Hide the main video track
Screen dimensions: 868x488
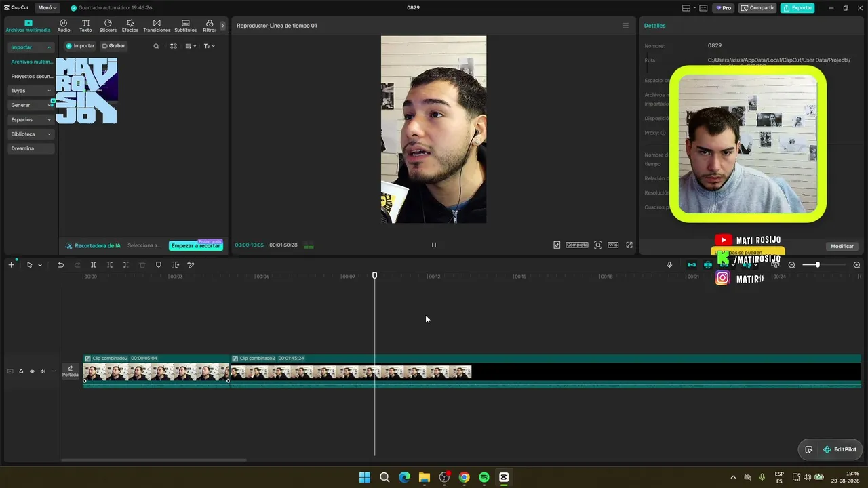32,371
